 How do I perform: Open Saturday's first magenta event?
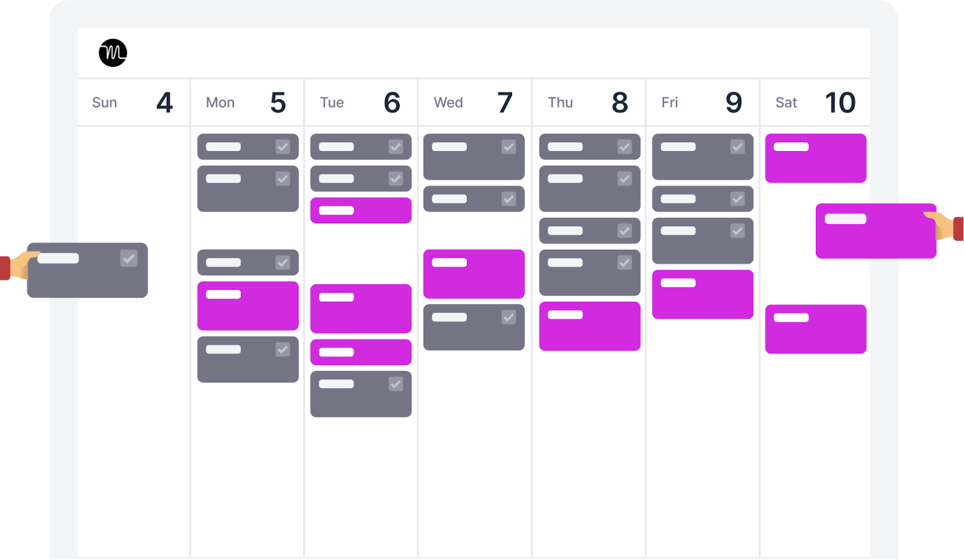[x=815, y=158]
